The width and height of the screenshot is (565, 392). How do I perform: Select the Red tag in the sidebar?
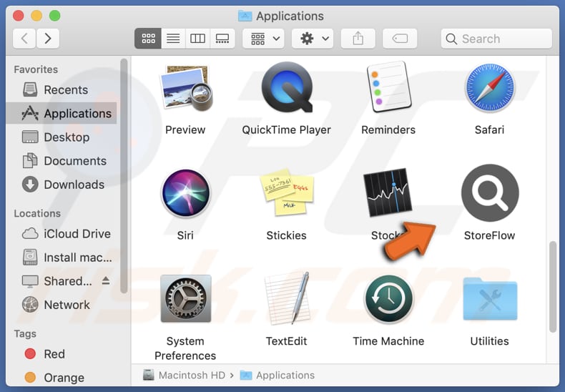pos(62,354)
